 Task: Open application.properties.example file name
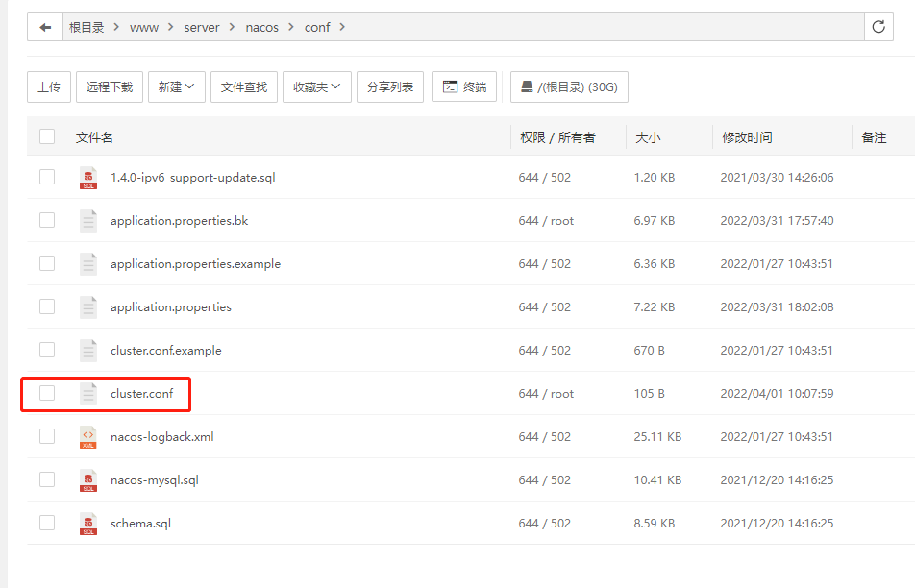(x=195, y=264)
